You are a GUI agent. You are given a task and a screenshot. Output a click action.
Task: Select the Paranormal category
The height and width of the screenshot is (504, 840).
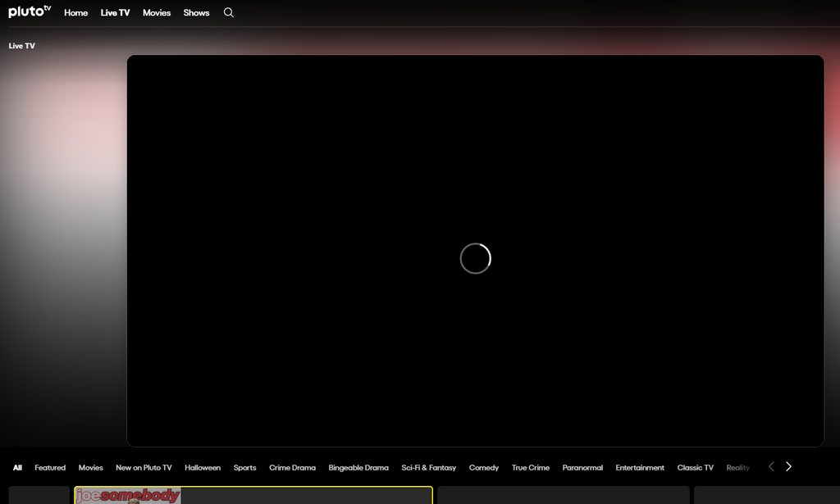coord(582,468)
